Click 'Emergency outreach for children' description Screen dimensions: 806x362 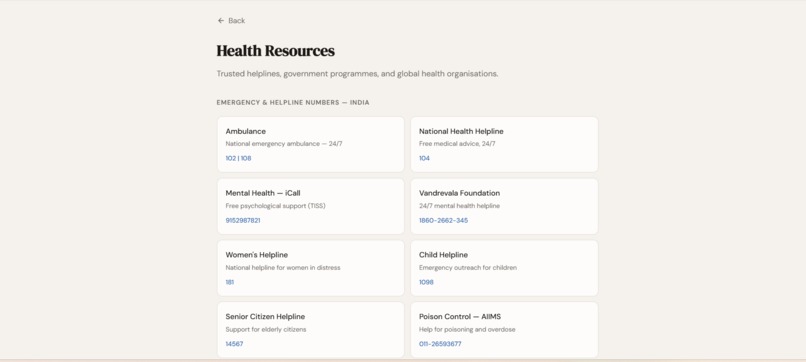(468, 267)
